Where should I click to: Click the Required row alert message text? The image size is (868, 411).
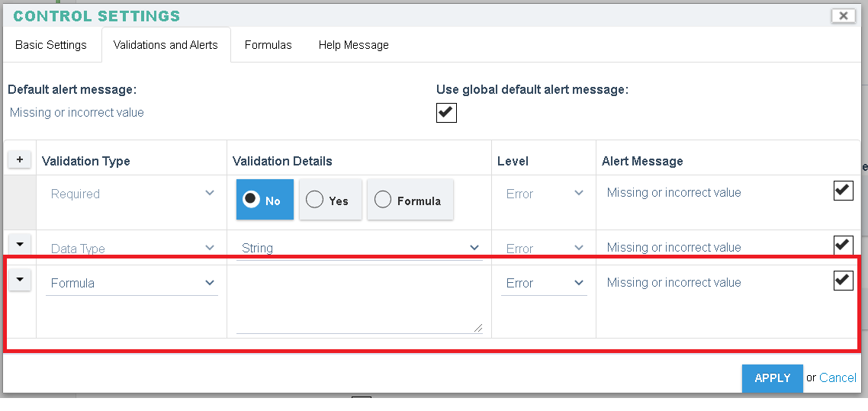pyautogui.click(x=674, y=192)
